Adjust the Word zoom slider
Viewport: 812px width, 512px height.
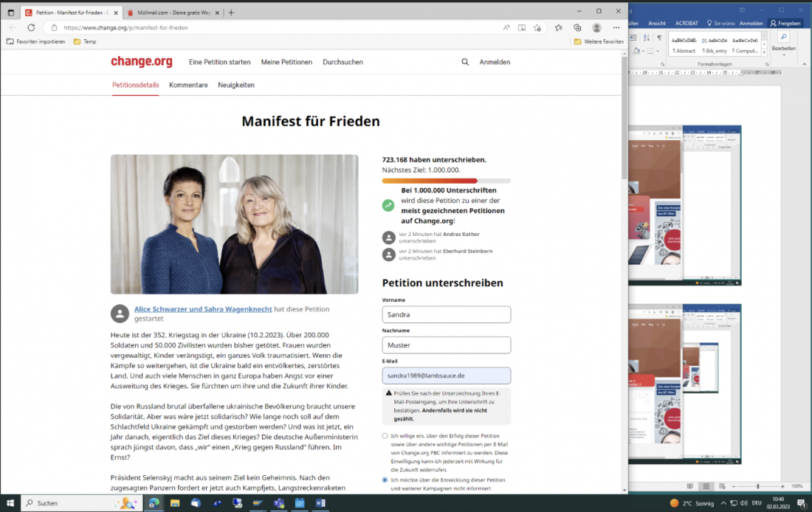[x=758, y=486]
